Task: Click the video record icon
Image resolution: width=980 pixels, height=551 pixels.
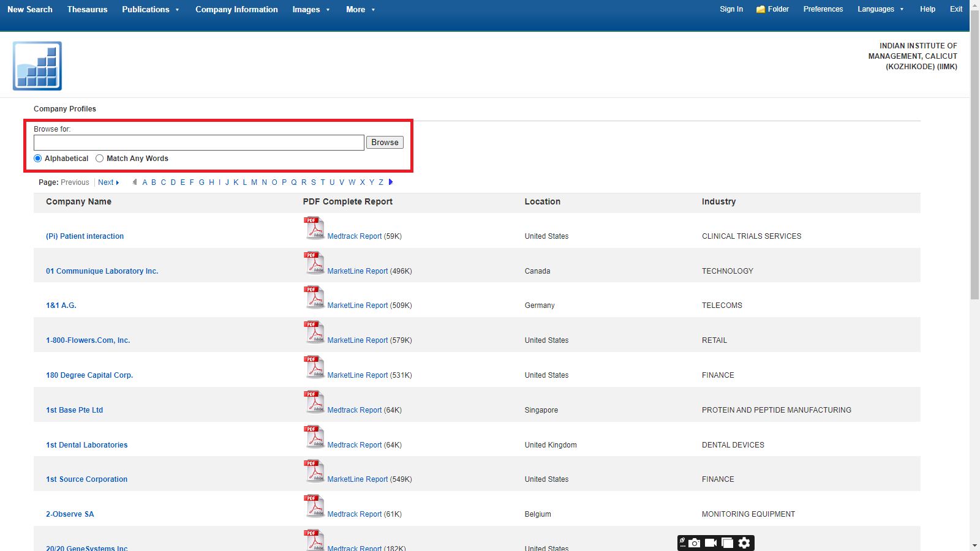Action: (710, 543)
